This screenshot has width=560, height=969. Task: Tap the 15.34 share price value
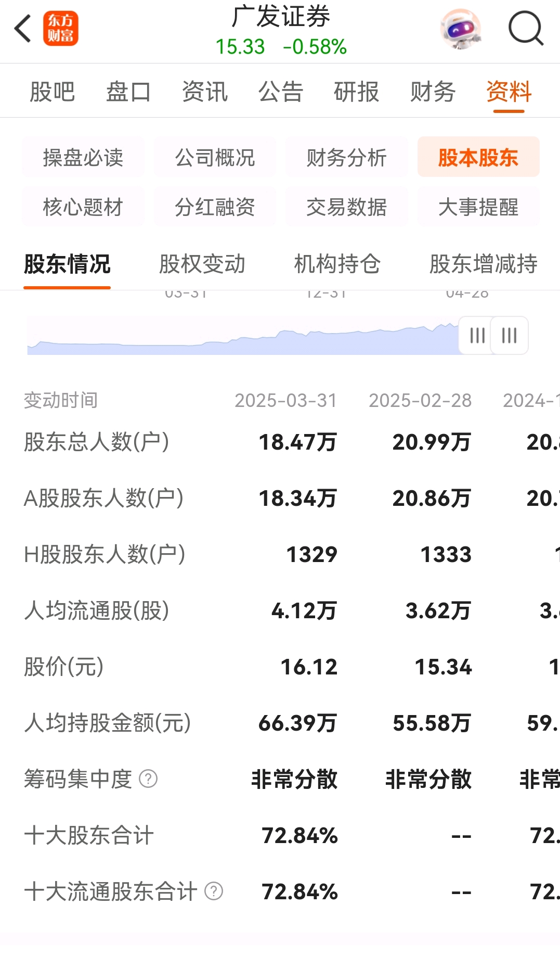pos(443,667)
